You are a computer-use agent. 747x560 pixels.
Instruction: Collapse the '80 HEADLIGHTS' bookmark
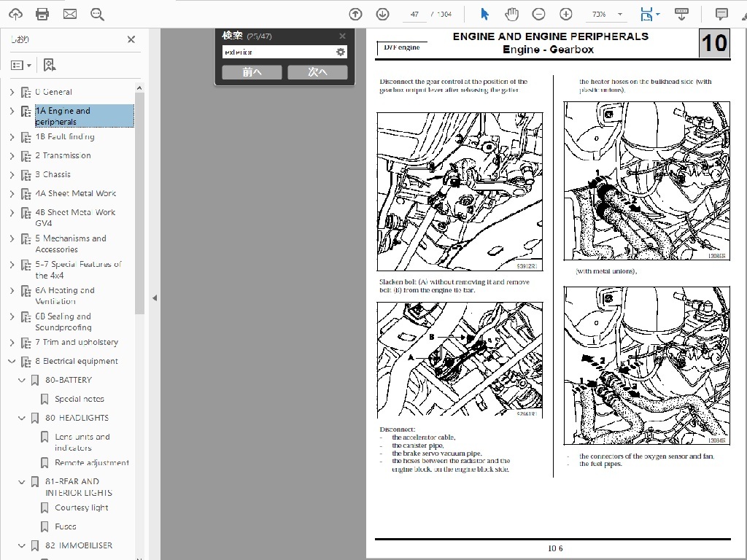(21, 418)
